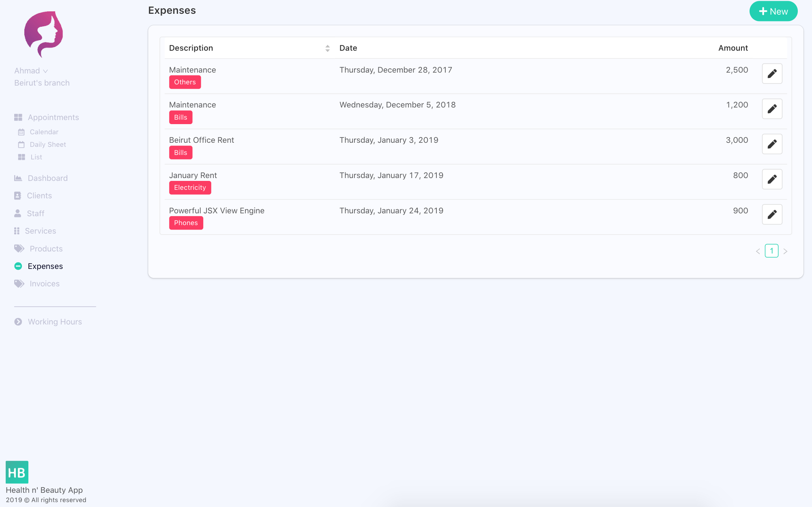Screen dimensions: 812x507
Task: Go to previous page arrow
Action: pos(758,251)
